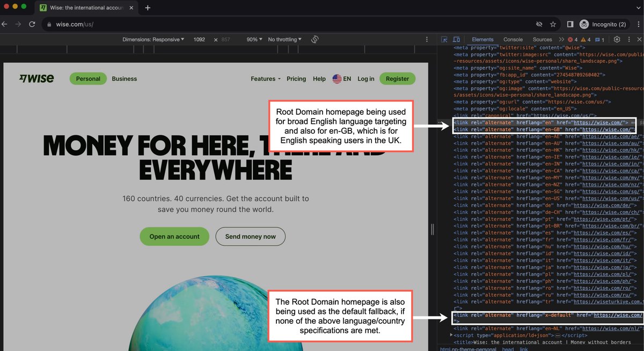644x351 pixels.
Task: Toggle the Chrome side panel icon
Action: [x=570, y=24]
